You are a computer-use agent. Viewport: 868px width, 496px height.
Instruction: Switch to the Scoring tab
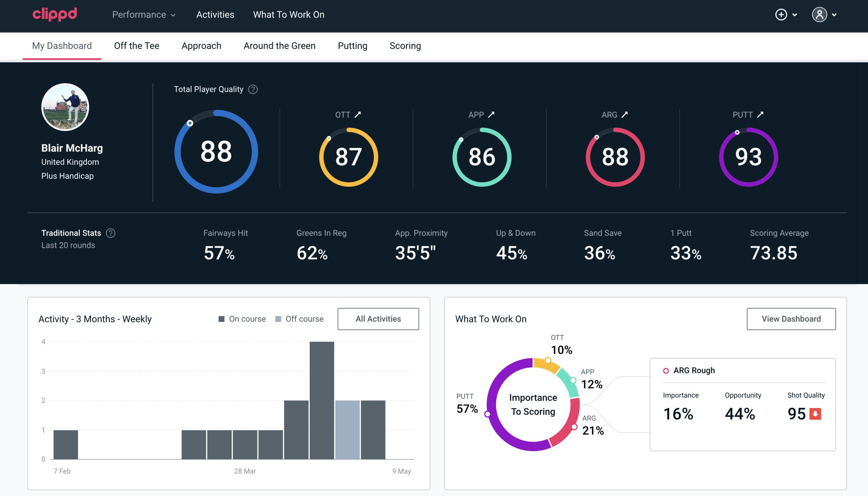click(405, 45)
